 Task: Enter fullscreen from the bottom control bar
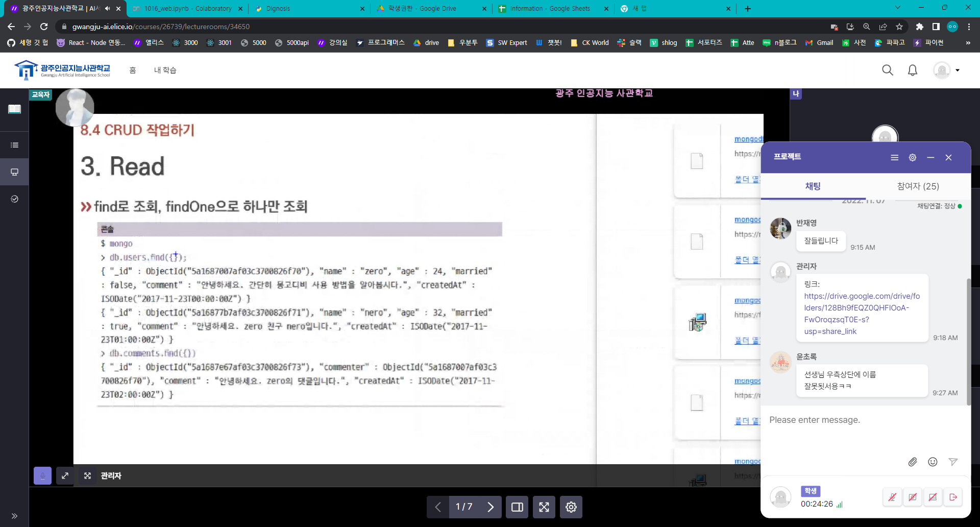(544, 507)
